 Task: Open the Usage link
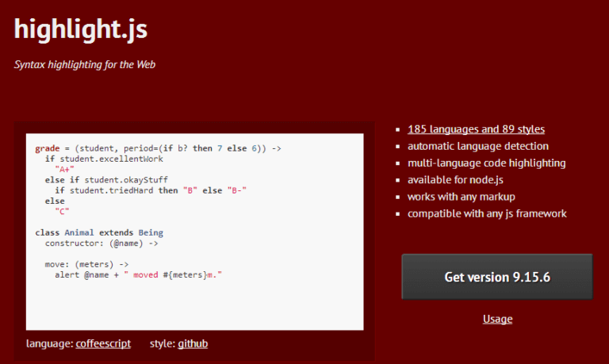[x=497, y=319]
